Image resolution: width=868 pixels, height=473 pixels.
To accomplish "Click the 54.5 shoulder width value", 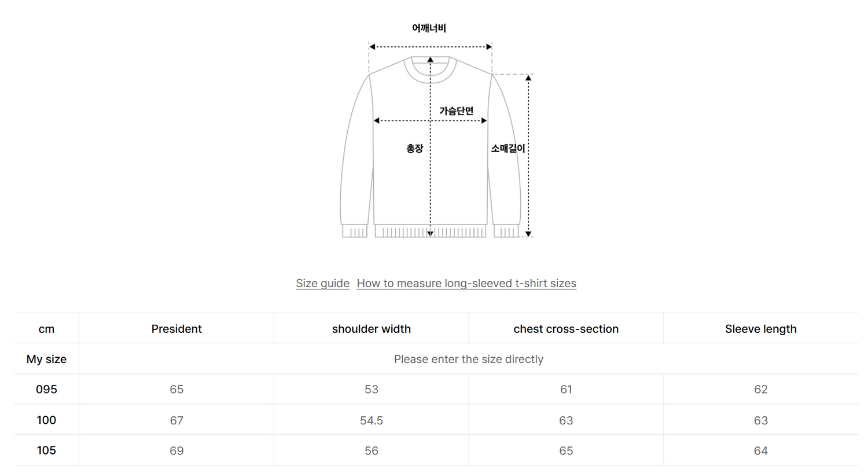I will pyautogui.click(x=372, y=421).
